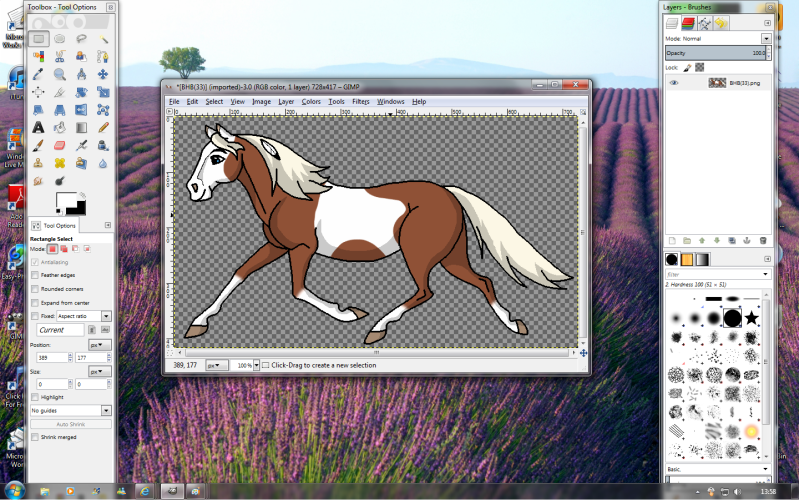Image resolution: width=799 pixels, height=504 pixels.
Task: Open the Position unit px dropdown
Action: pyautogui.click(x=99, y=345)
